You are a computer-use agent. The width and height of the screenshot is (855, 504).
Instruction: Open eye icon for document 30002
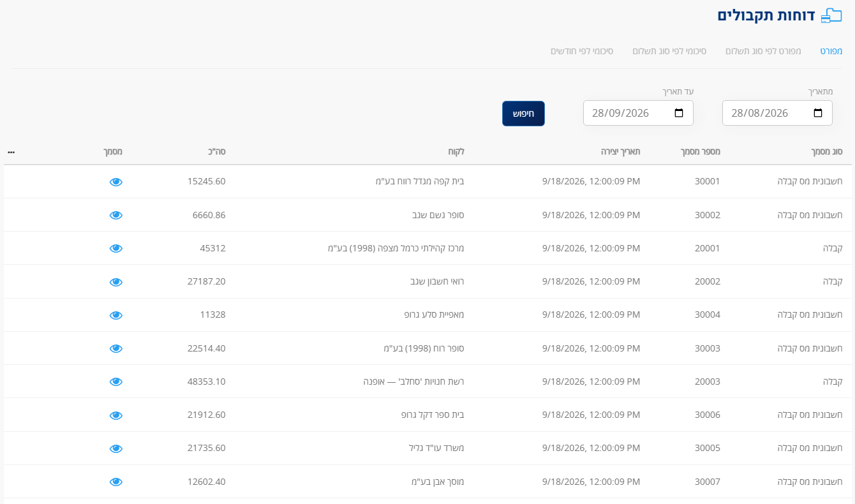tap(115, 215)
